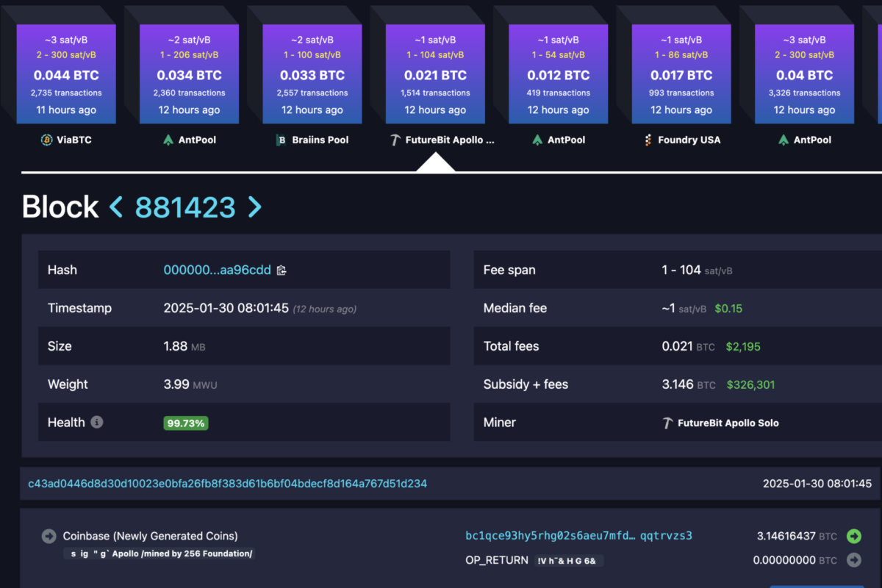Click the OP_RETURN data tag

coord(569,560)
